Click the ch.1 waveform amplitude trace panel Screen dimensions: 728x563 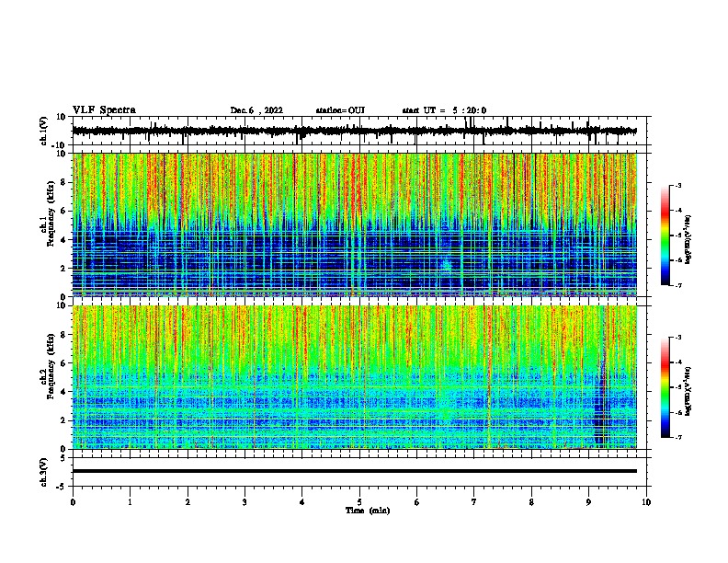coord(359,131)
